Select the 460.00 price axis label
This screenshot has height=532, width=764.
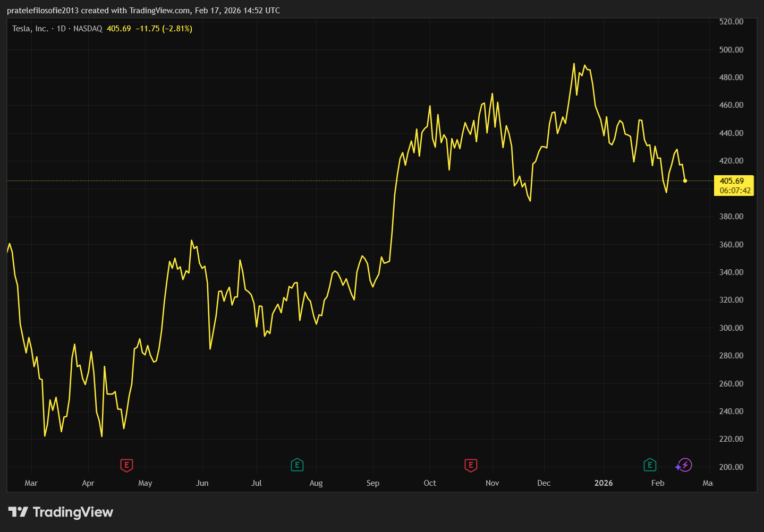(731, 105)
